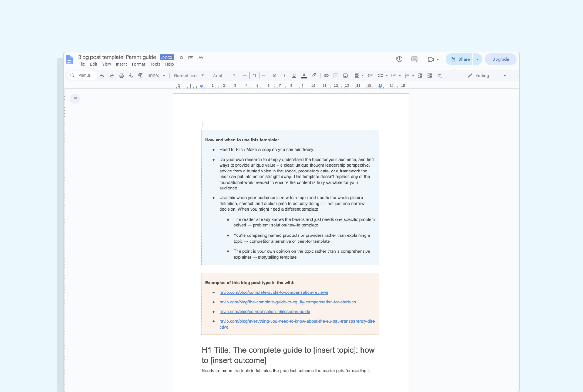
Task: Click 'How and when to use this template:'
Action: pos(242,140)
